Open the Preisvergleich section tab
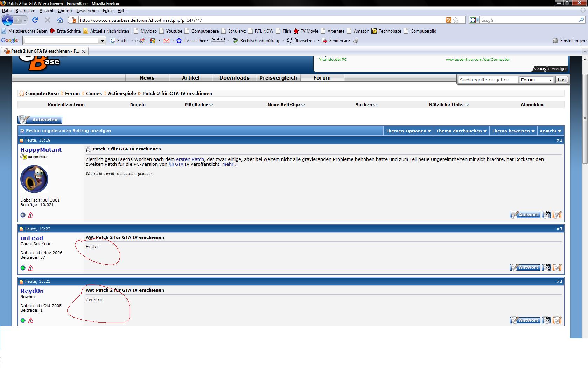588x368 pixels. coord(278,78)
